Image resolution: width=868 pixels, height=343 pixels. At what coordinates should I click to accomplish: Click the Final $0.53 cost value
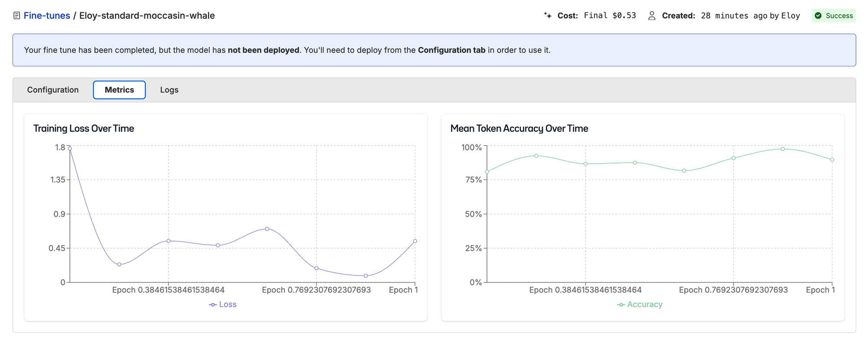coord(610,16)
